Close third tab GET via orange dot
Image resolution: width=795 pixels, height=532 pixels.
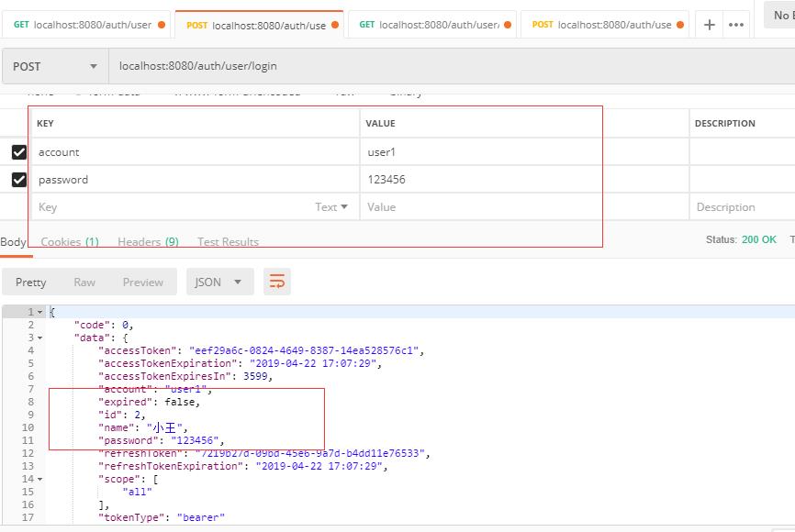coord(508,25)
